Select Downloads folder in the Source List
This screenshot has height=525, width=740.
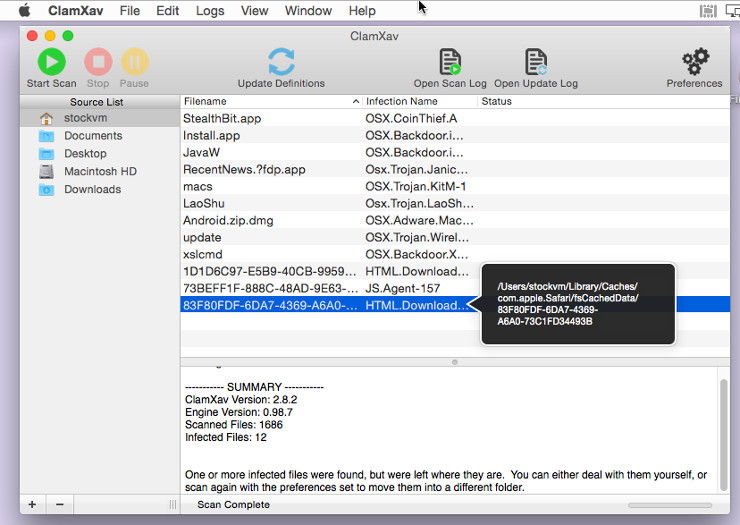100,189
